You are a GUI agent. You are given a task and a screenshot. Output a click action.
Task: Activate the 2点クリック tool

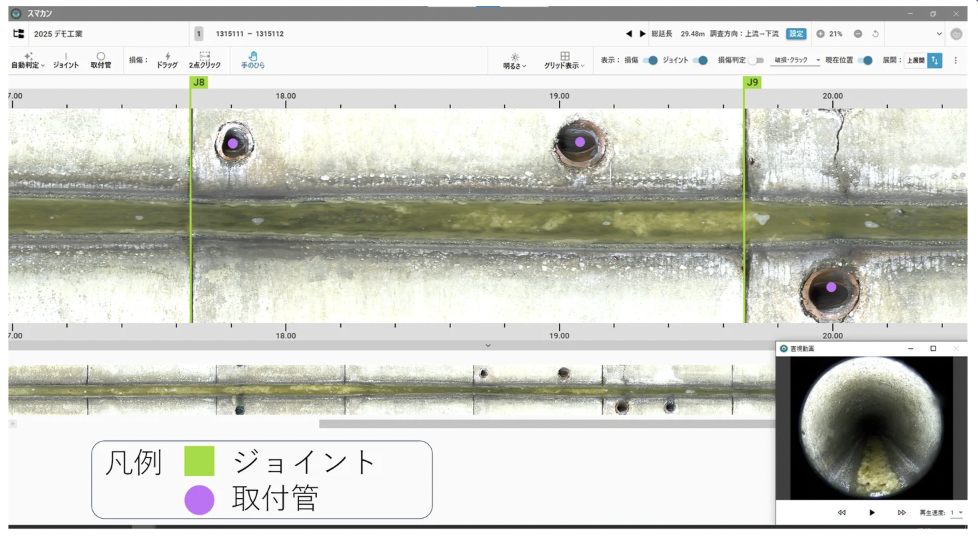[x=204, y=61]
